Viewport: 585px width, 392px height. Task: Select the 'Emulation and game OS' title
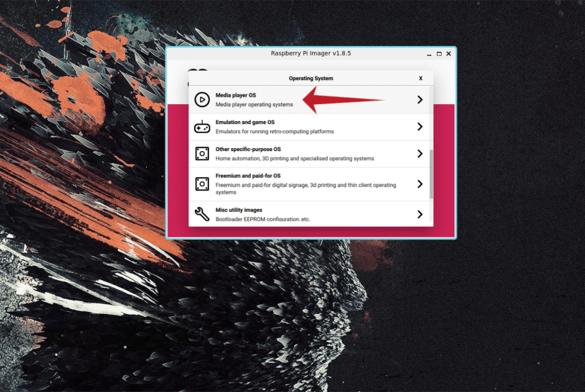click(245, 122)
